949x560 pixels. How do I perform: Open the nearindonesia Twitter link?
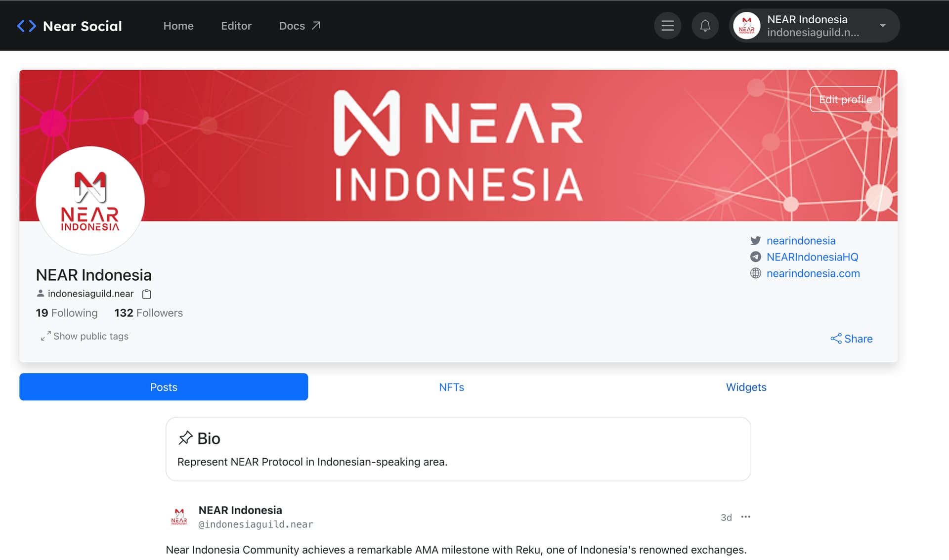(801, 241)
